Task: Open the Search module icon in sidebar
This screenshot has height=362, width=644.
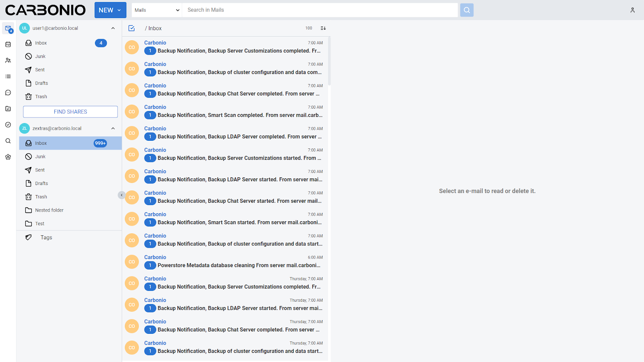Action: point(8,141)
